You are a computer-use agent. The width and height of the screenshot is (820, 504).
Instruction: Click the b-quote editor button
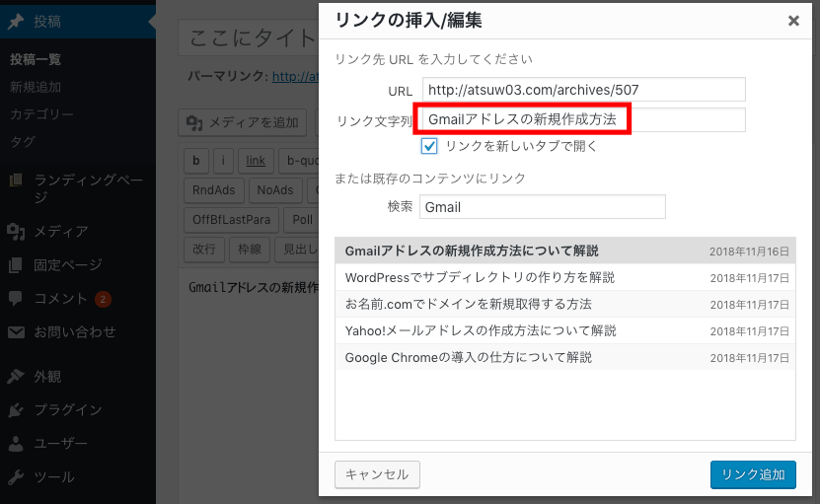pyautogui.click(x=299, y=161)
